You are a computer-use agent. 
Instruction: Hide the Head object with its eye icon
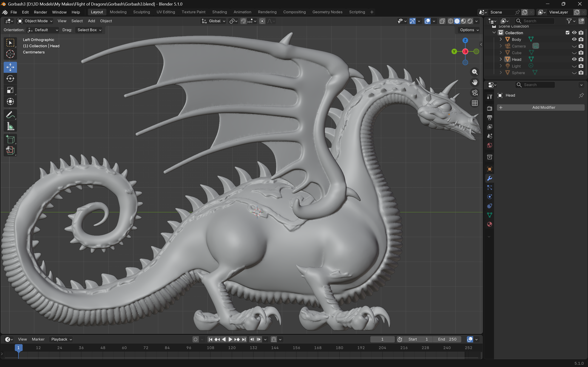(574, 59)
